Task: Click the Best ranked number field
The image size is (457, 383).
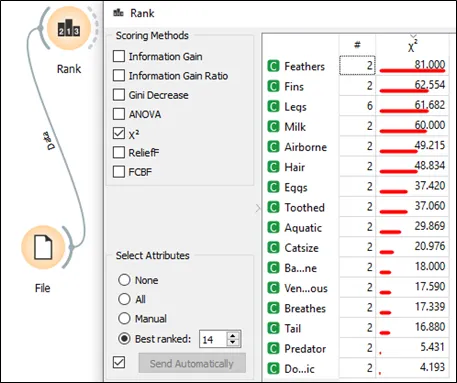Action: [x=213, y=339]
